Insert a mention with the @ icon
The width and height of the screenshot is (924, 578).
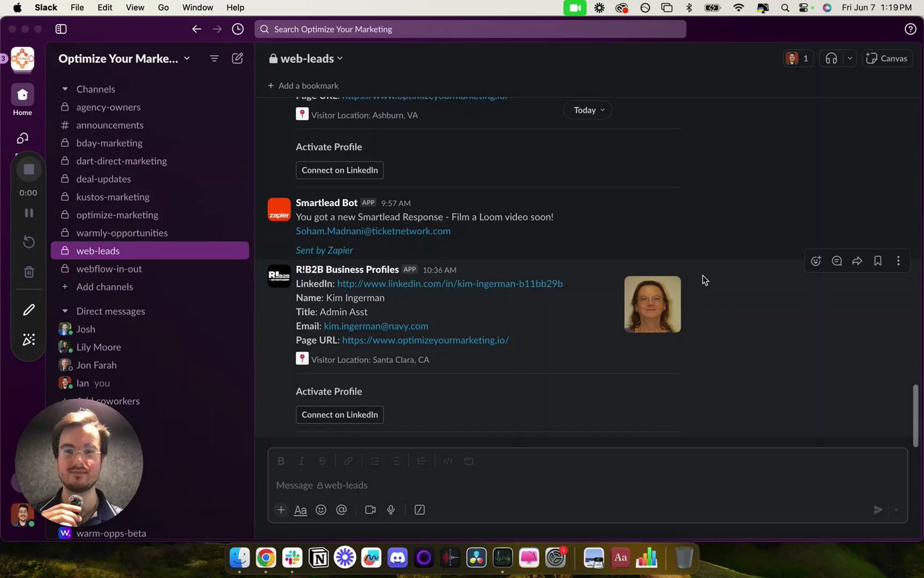[x=341, y=509]
